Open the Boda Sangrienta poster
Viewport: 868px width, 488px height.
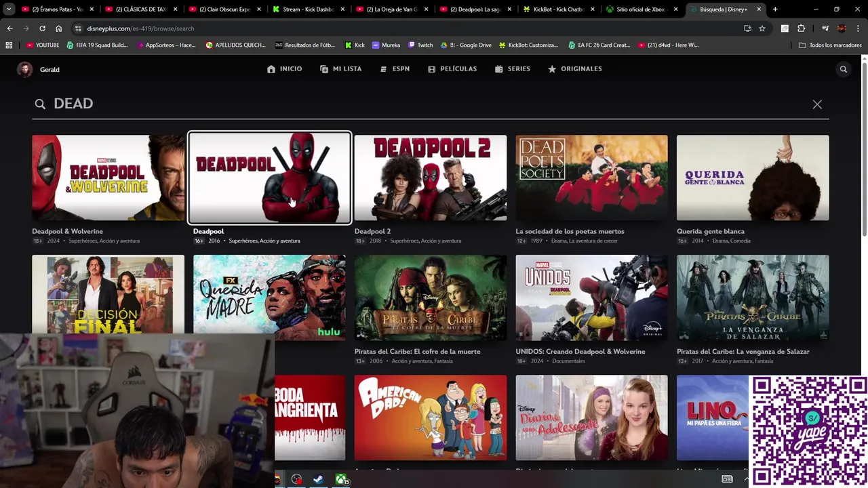310,418
